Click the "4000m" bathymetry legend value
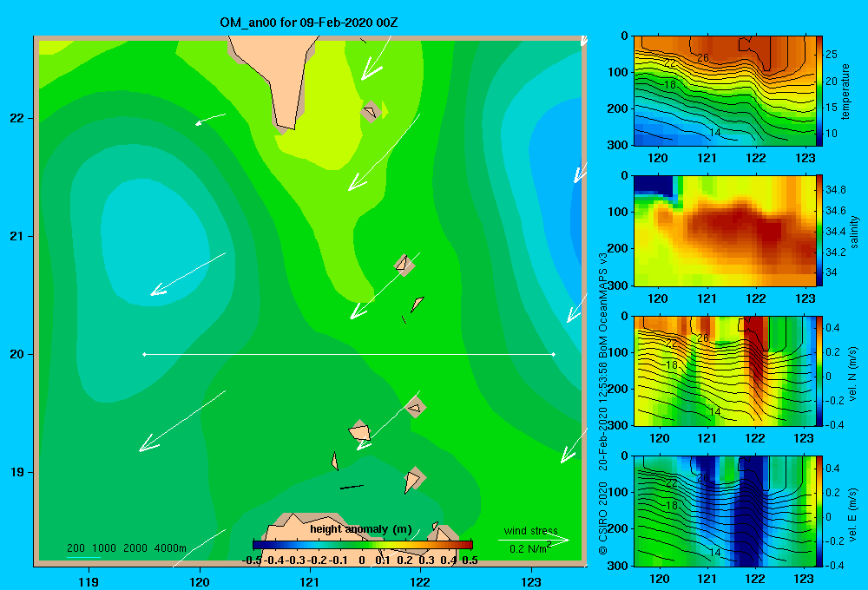The width and height of the screenshot is (868, 590). pos(170,548)
